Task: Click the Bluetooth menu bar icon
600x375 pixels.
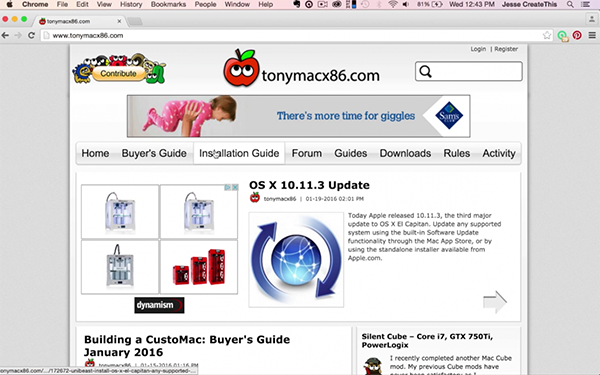Action: [x=379, y=5]
